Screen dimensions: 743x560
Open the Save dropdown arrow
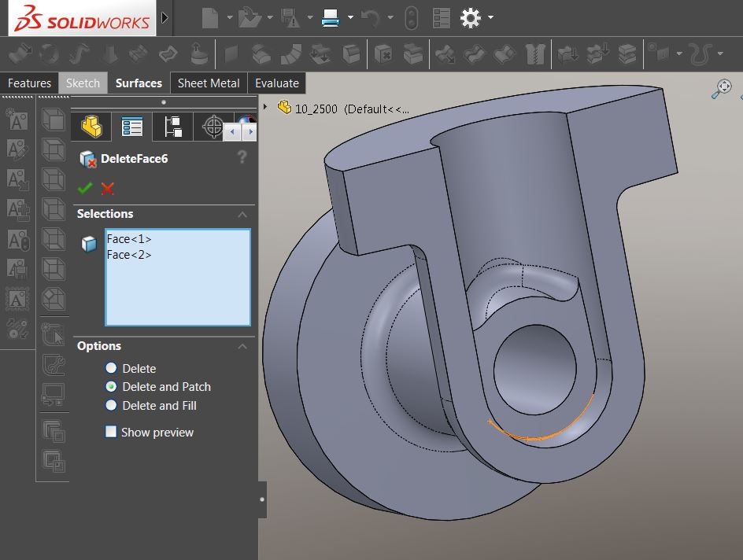(x=310, y=17)
